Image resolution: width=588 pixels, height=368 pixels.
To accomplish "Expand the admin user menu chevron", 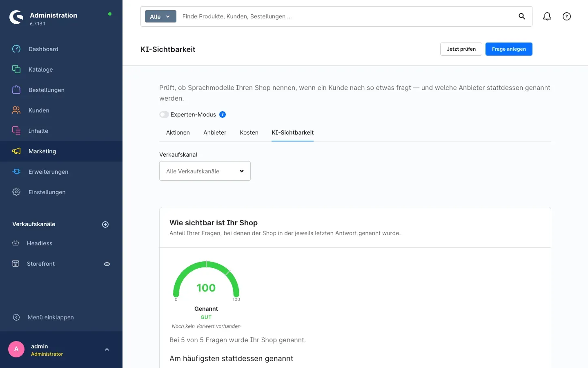I will pyautogui.click(x=107, y=350).
